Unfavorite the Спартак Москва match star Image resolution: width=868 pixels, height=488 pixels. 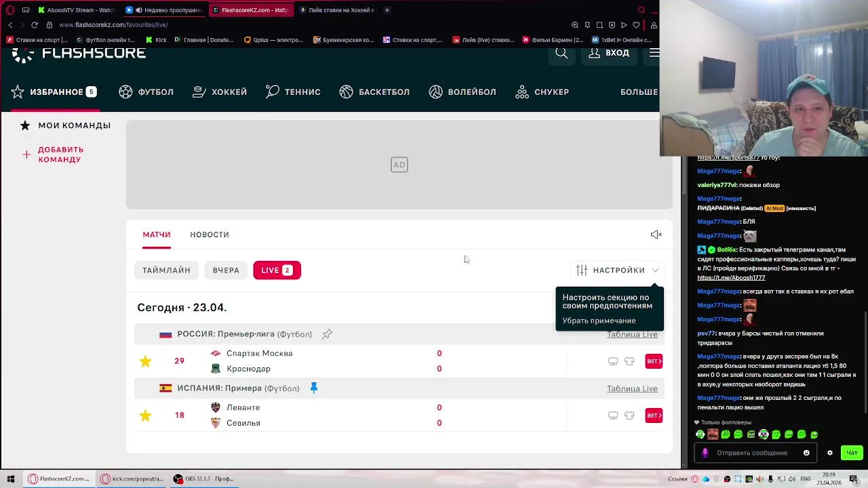(x=145, y=361)
